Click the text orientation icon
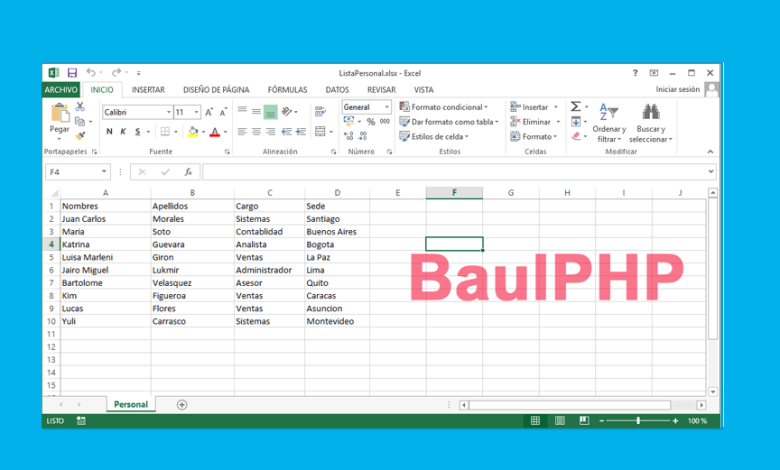Image resolution: width=780 pixels, height=470 pixels. point(287,111)
